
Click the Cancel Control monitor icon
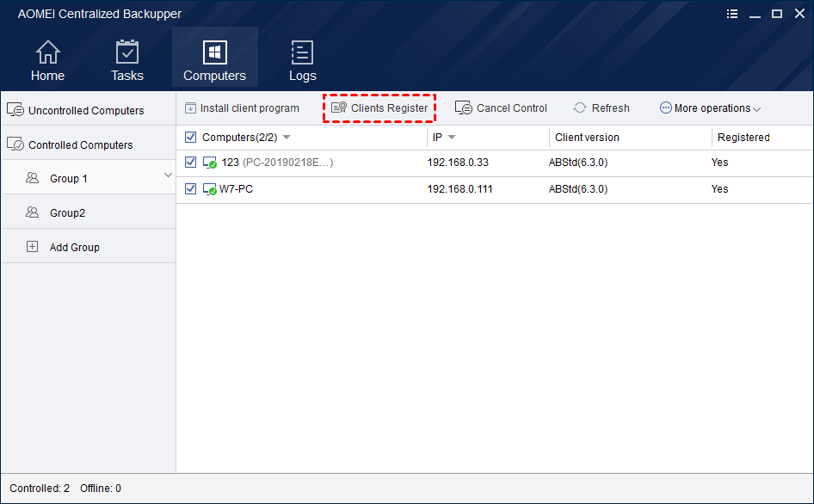pyautogui.click(x=463, y=108)
